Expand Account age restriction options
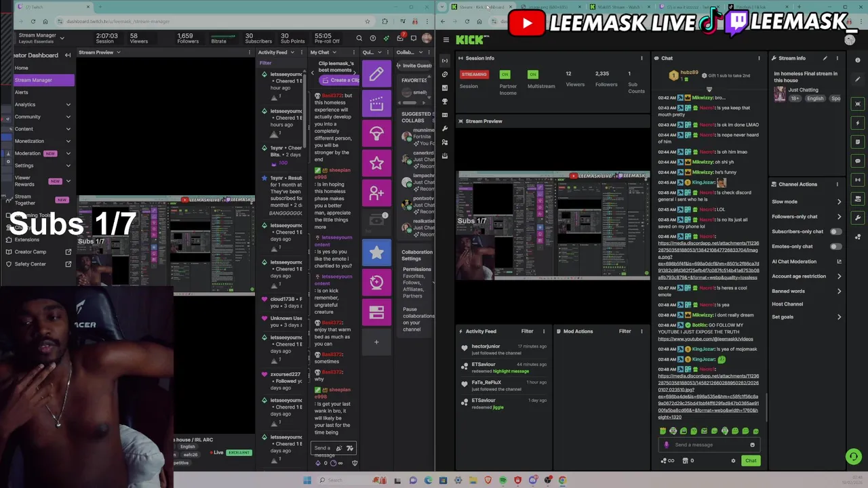868x488 pixels. point(839,277)
